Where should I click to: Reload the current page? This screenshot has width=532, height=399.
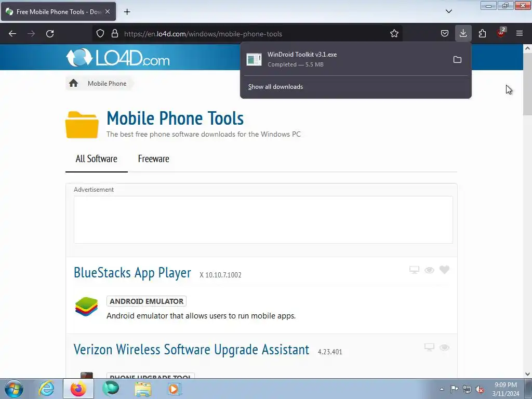tap(50, 34)
